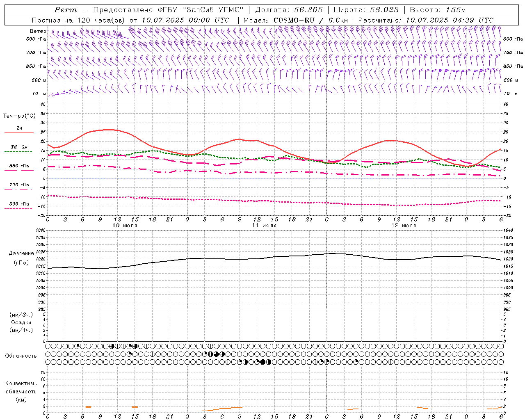Click the 'Perm' station title
Image resolution: width=525 pixels, height=420 pixels.
pyautogui.click(x=65, y=10)
